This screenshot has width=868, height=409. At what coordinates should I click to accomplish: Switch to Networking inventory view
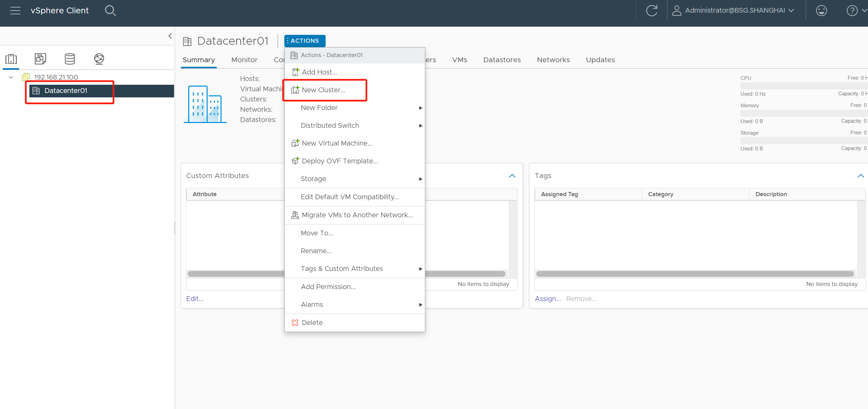(99, 59)
